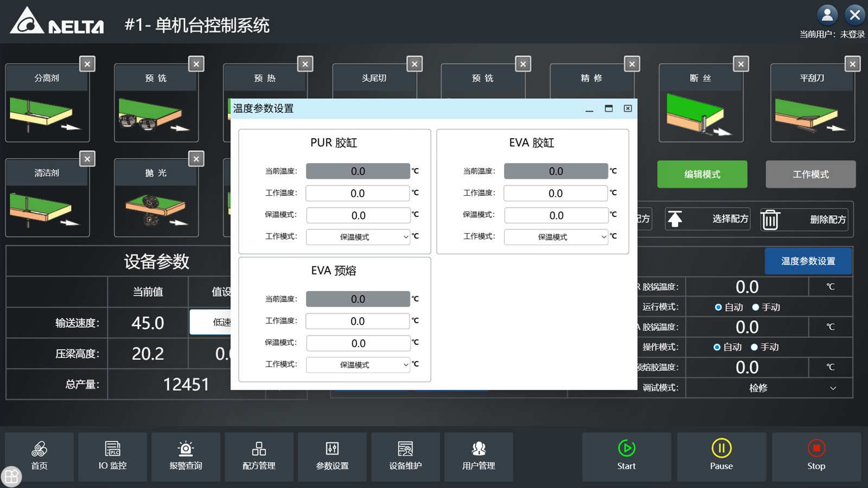The width and height of the screenshot is (868, 488).
Task: Open 配方管理 recipe management
Action: (x=259, y=457)
